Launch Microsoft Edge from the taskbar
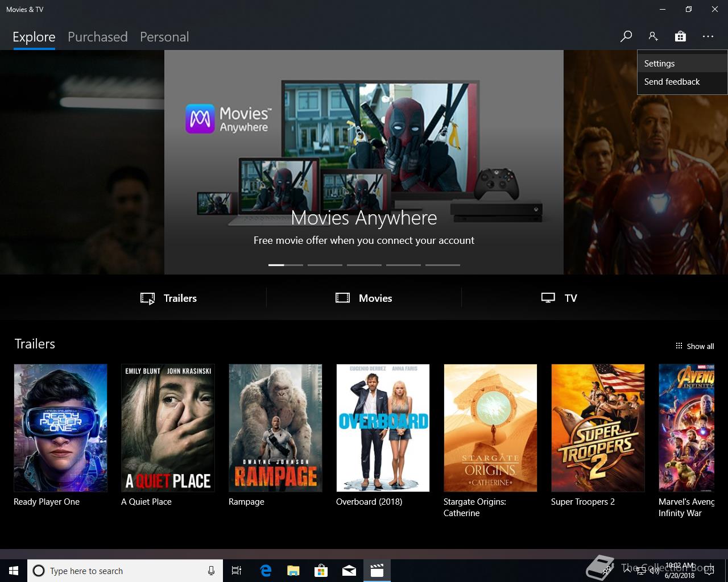 (266, 571)
